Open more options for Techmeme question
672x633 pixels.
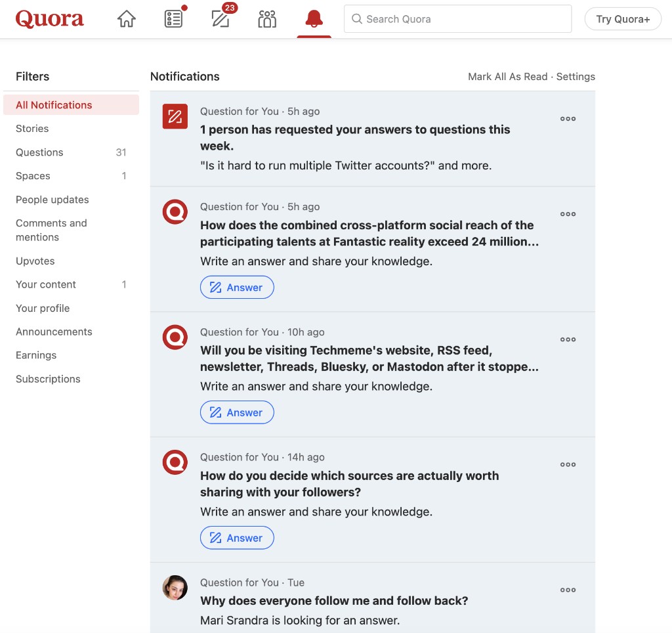568,339
